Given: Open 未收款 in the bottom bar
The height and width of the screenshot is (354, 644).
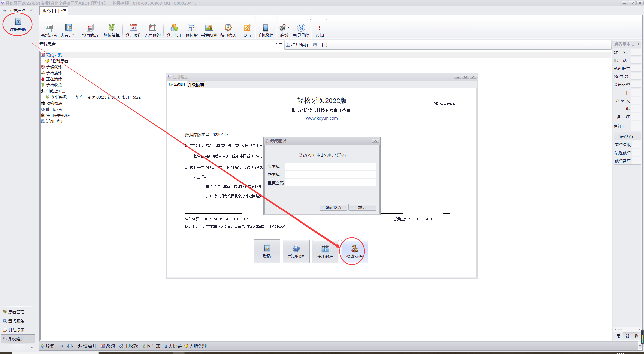Looking at the screenshot, I should (x=129, y=346).
